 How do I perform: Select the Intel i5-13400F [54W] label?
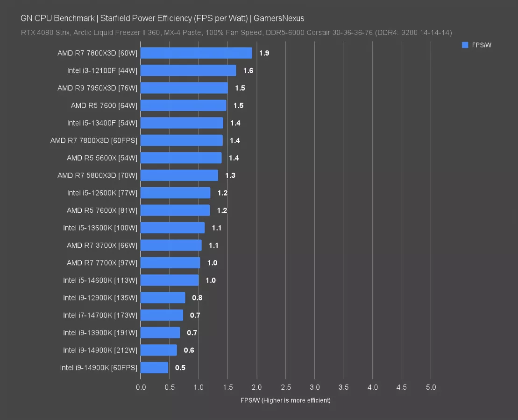click(x=102, y=123)
